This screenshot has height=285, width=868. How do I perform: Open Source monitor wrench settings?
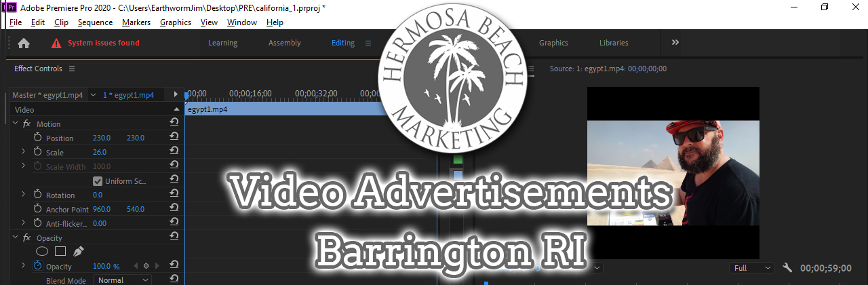point(787,268)
